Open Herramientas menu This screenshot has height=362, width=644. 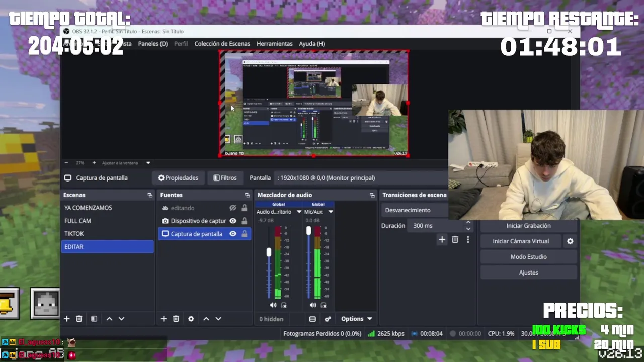click(274, 44)
